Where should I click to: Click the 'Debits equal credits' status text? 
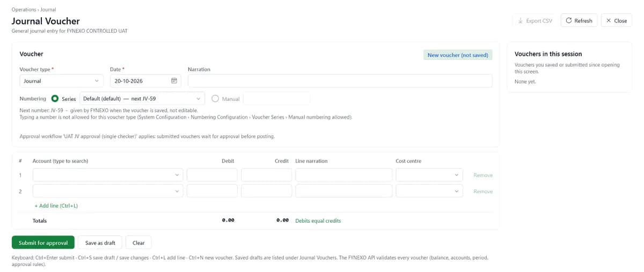[318, 220]
